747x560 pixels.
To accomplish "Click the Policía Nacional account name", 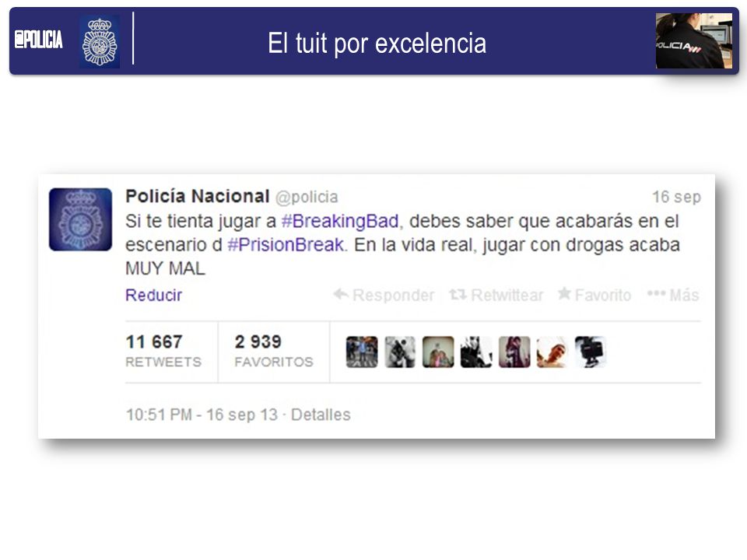I will (197, 196).
